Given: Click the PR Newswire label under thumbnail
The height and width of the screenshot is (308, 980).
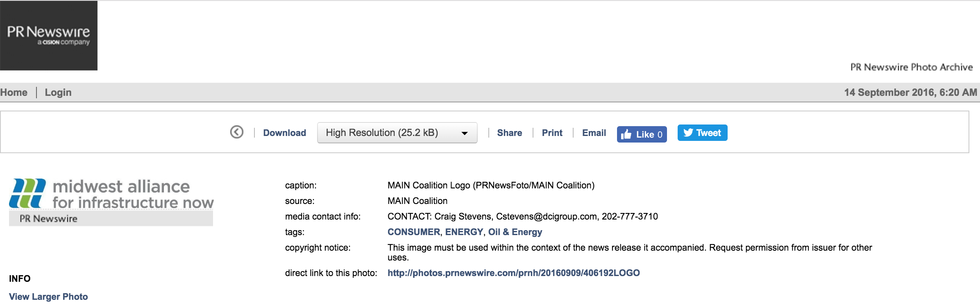Looking at the screenshot, I should click(48, 219).
